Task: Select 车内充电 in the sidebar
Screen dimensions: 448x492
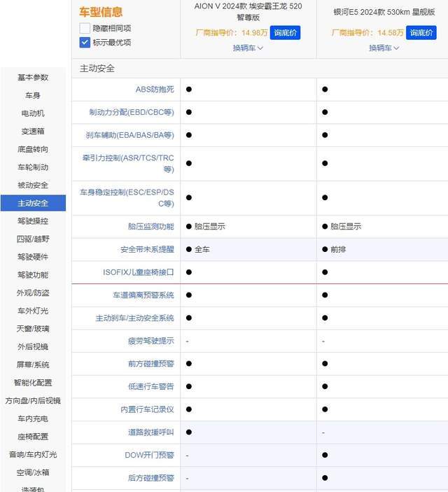Action: 33,419
